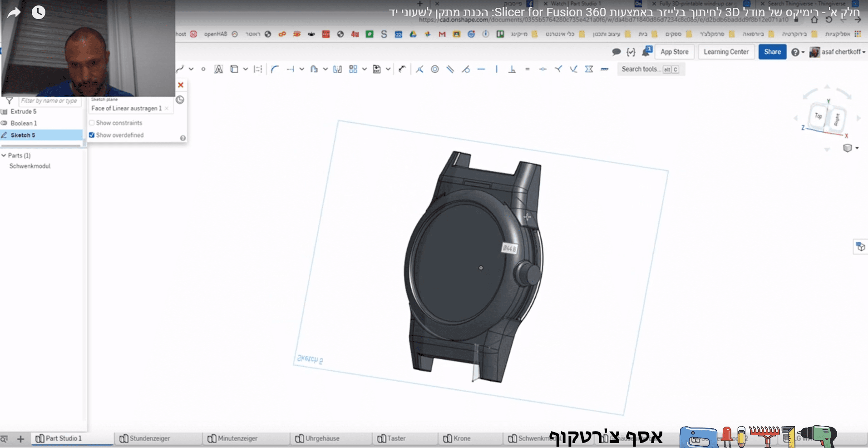
Task: Expand the Insert tool dropdown arrow
Action: 388,69
